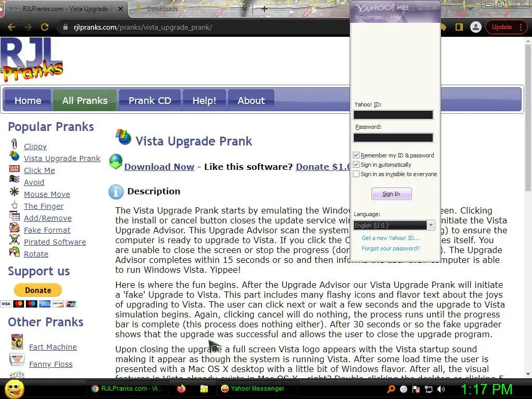
Task: Click the green globe download icon
Action: point(116,162)
